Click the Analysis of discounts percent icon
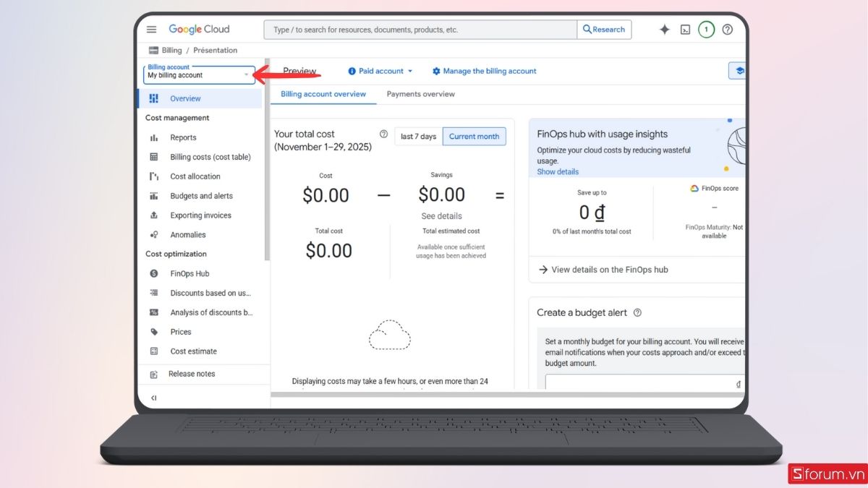Screen dimensions: 868x488 [x=153, y=312]
